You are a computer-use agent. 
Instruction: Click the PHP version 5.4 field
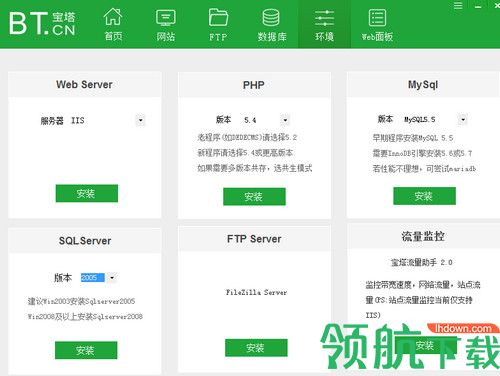(266, 120)
